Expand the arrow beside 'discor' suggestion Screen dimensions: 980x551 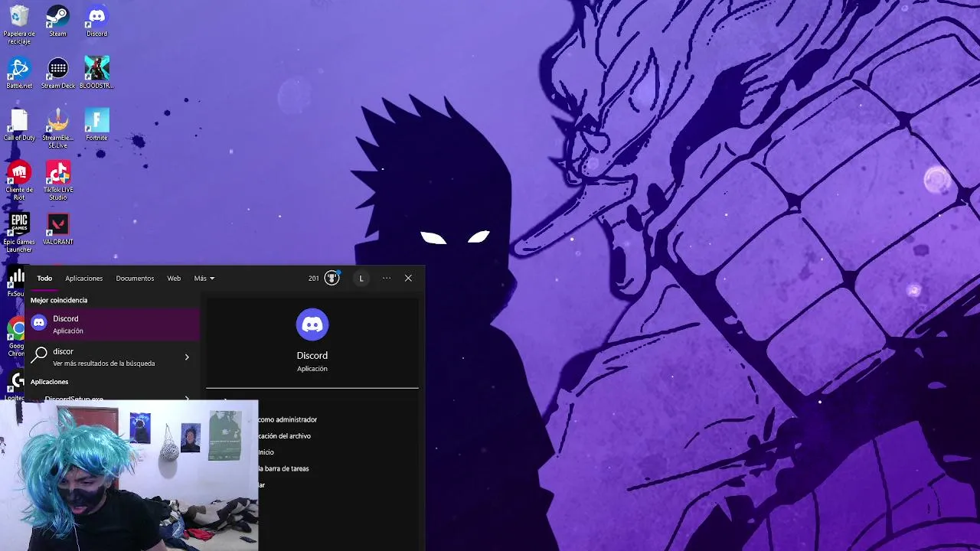pyautogui.click(x=187, y=357)
